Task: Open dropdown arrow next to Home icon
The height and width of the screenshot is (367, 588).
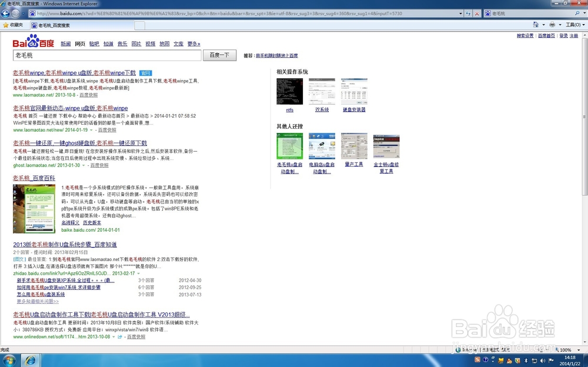Action: (544, 25)
